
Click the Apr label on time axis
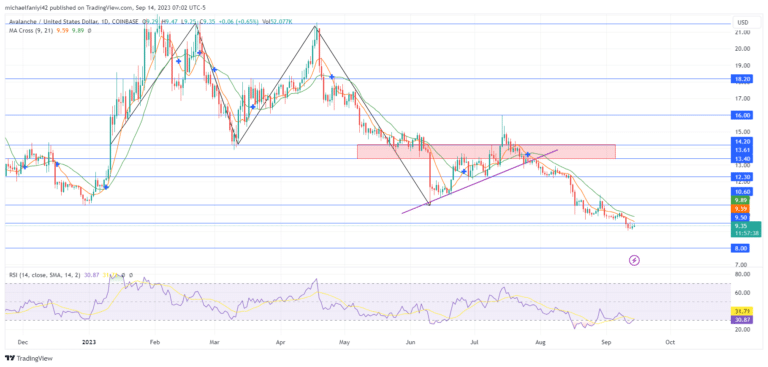(x=280, y=343)
